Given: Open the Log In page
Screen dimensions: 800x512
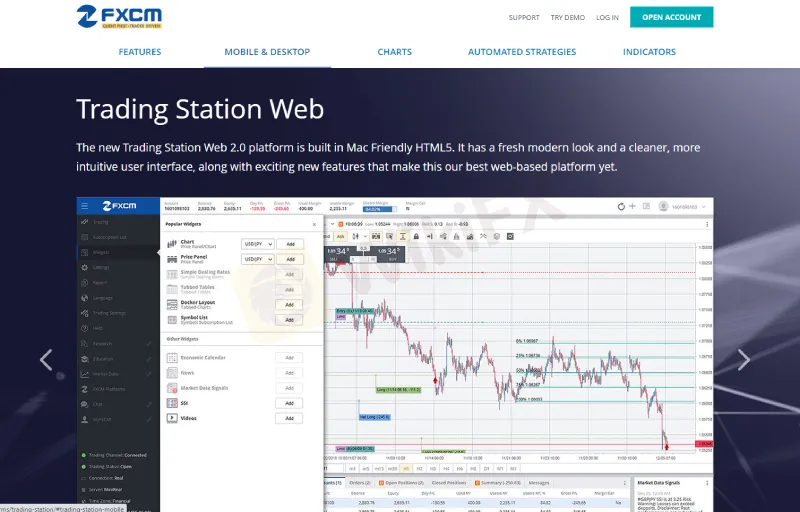Looking at the screenshot, I should click(x=607, y=17).
